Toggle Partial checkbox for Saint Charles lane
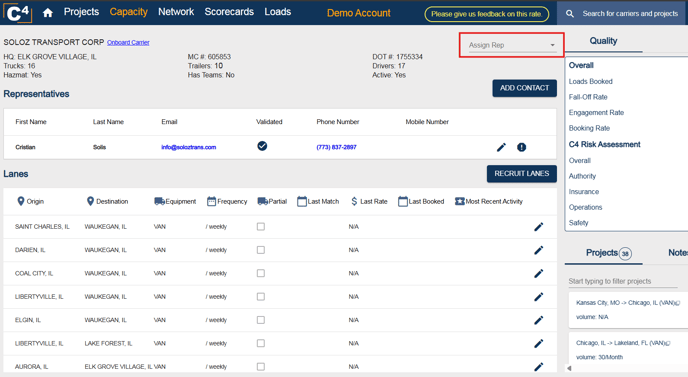Viewport: 688px width, 377px height. pos(261,226)
